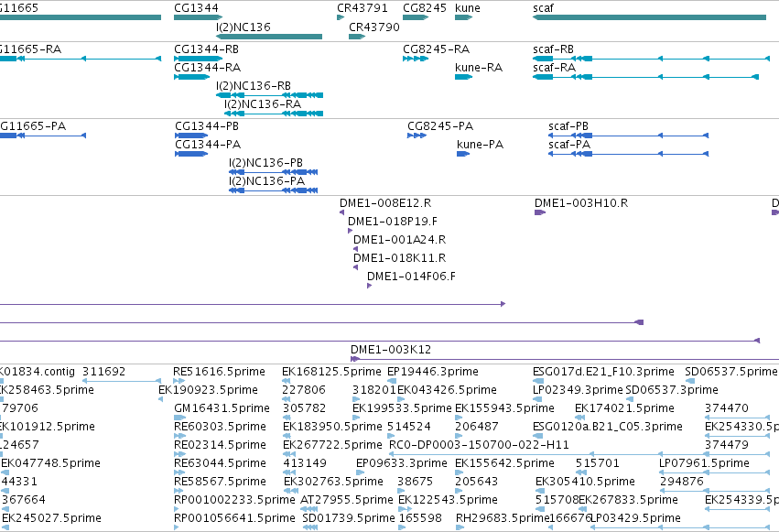Click EST SD06537.5prime
Screen dimensions: 779x532
(x=689, y=382)
